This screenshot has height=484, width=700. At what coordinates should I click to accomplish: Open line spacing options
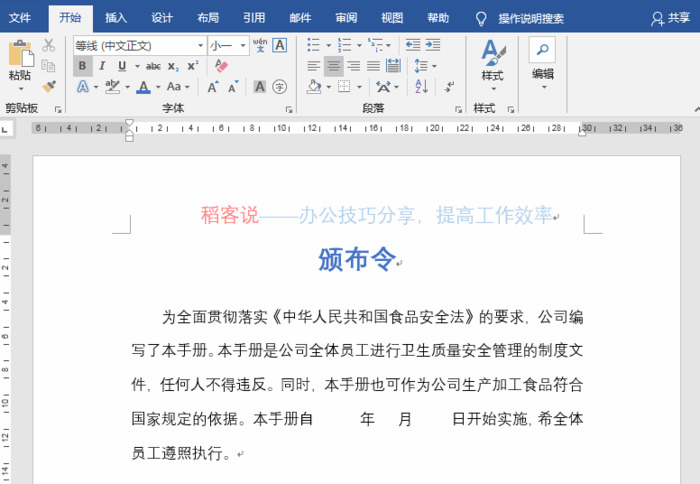(x=421, y=66)
